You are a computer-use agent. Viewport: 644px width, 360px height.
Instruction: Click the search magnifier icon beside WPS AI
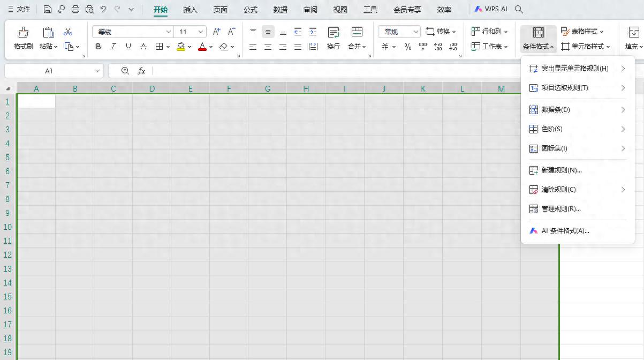tap(518, 10)
